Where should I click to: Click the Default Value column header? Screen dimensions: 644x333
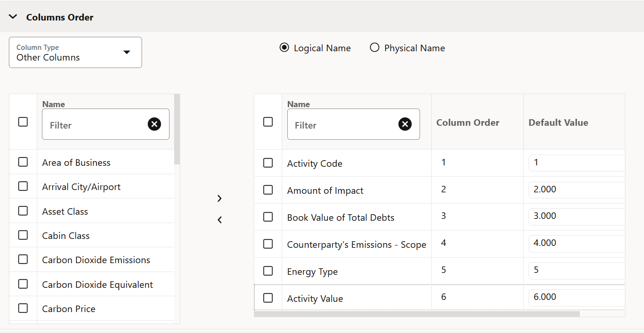click(x=558, y=122)
